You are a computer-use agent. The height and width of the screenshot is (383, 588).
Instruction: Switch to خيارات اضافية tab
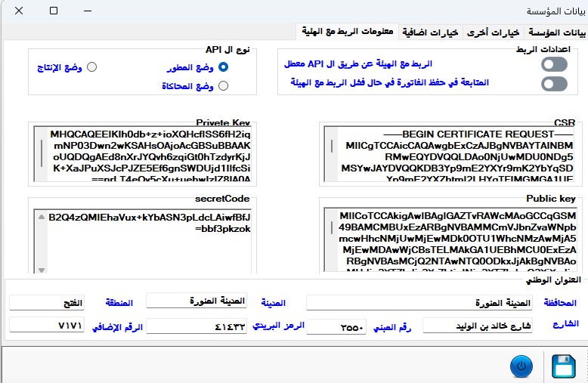[430, 32]
